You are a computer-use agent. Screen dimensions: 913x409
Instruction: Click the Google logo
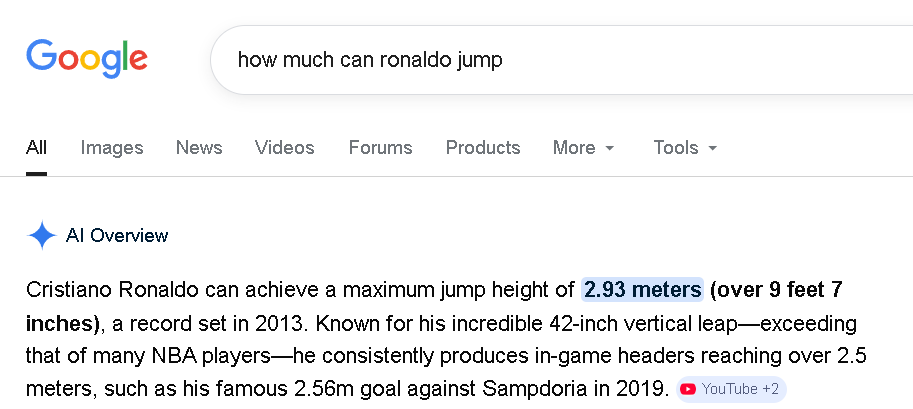87,58
